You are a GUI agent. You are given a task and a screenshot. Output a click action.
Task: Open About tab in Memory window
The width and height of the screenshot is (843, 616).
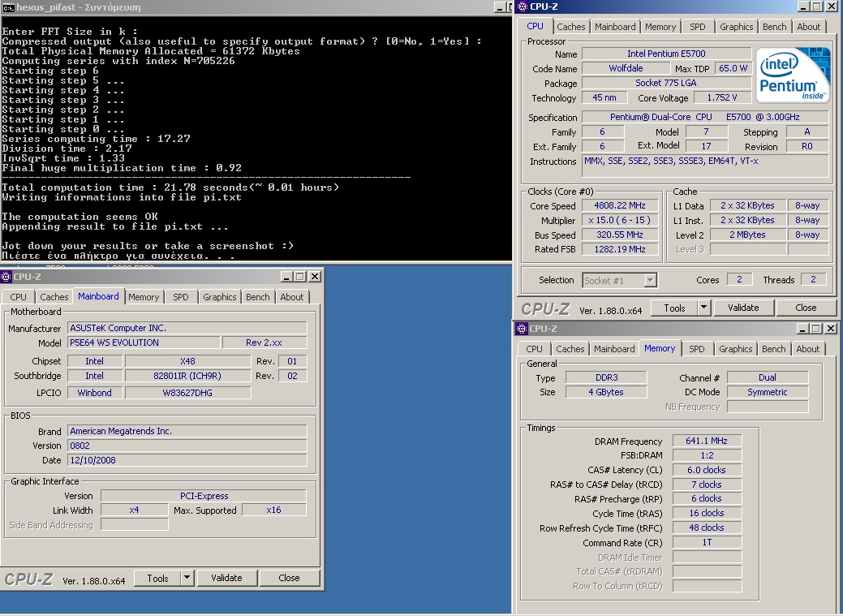(x=808, y=349)
